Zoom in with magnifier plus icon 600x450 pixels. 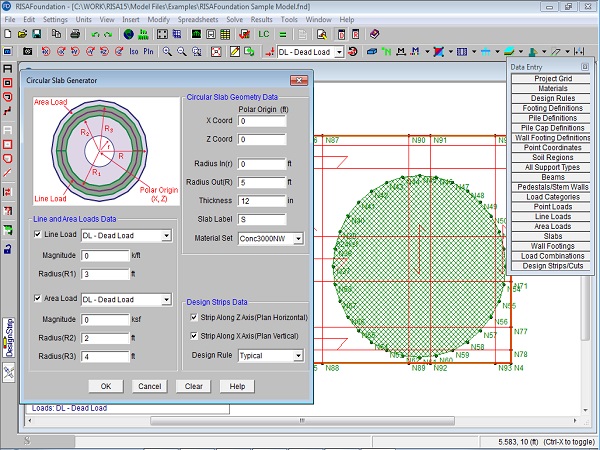167,51
